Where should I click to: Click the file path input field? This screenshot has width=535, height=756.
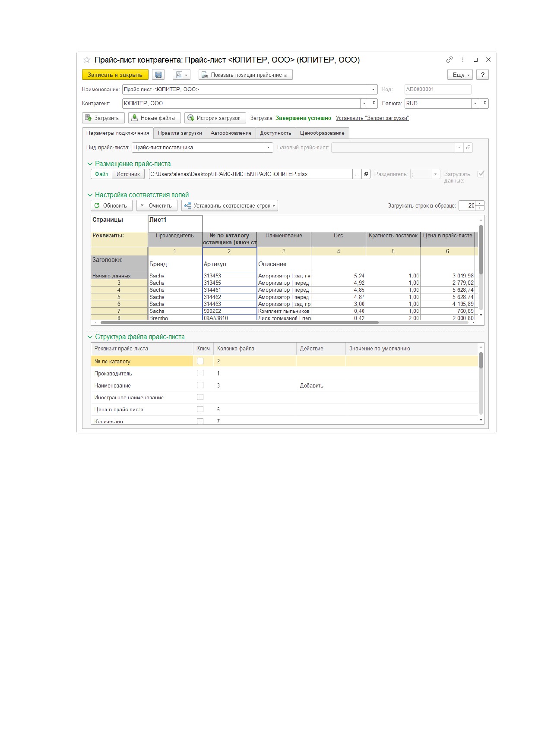pos(250,174)
